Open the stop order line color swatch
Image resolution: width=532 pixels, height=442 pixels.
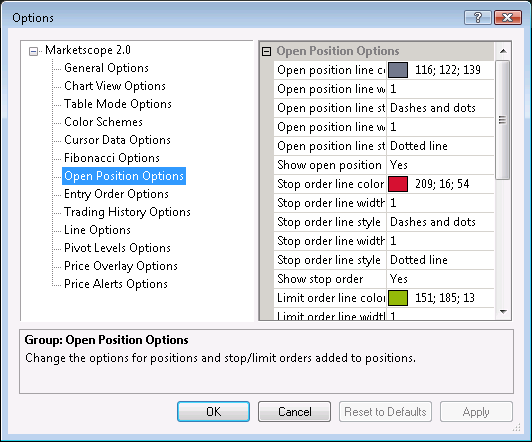tap(398, 184)
